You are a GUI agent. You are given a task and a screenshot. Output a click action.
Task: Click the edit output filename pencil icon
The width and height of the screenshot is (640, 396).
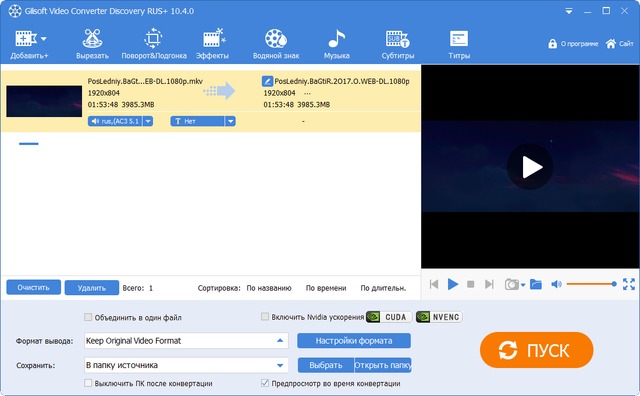point(267,81)
